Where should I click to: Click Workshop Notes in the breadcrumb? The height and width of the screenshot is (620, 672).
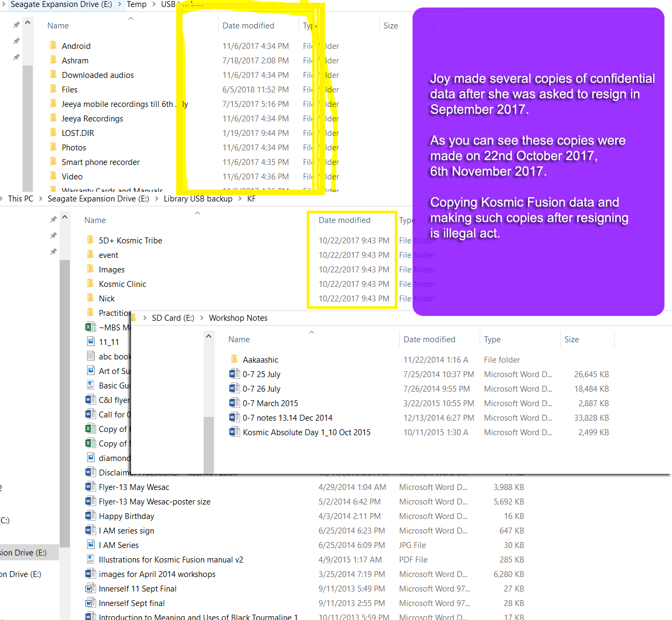(238, 318)
